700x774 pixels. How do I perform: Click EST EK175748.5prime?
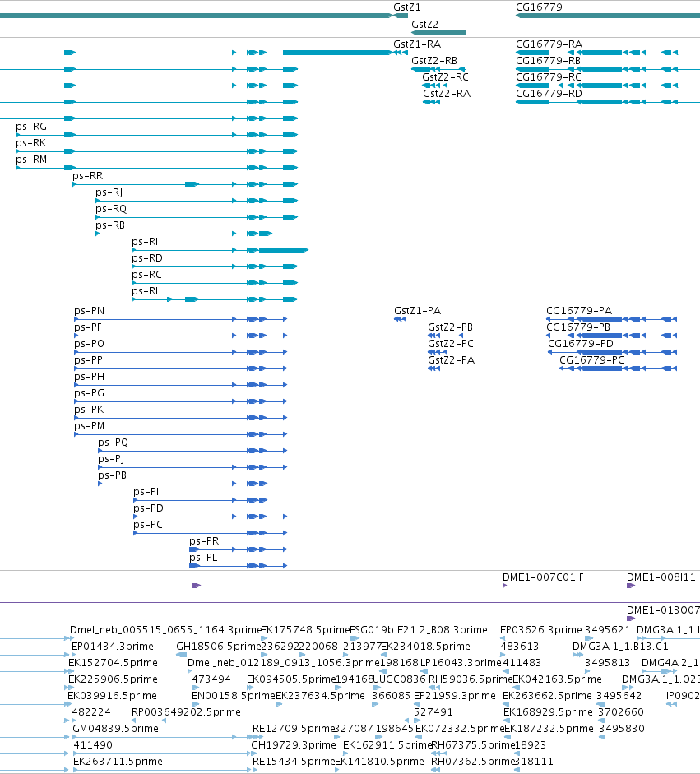point(305,630)
